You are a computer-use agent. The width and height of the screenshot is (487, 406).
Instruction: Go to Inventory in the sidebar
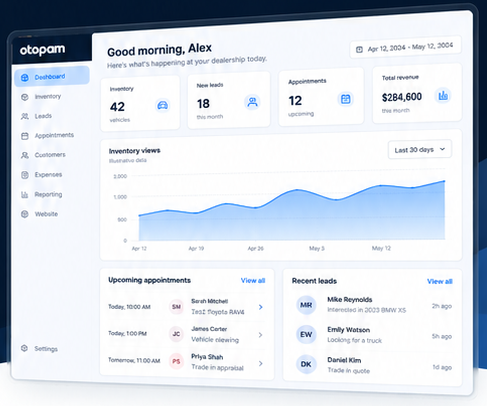tap(48, 97)
